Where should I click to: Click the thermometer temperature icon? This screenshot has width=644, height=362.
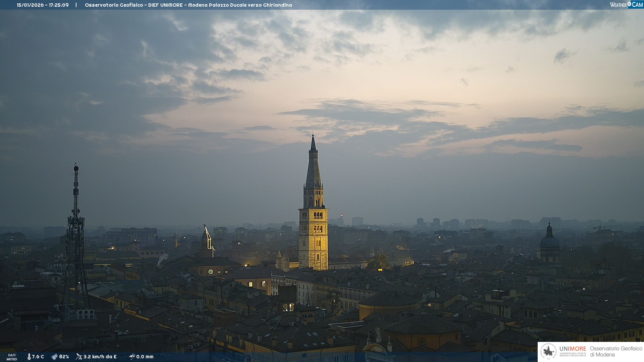click(29, 357)
